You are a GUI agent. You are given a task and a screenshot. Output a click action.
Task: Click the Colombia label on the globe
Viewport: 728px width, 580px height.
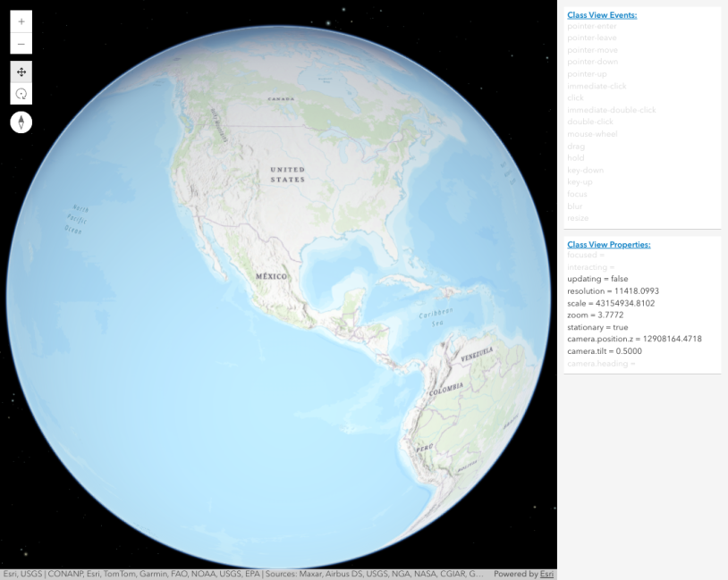pos(445,387)
